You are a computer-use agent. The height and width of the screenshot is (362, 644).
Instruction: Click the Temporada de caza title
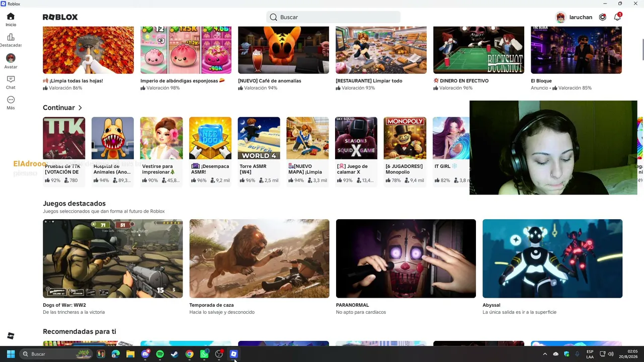coord(211,305)
